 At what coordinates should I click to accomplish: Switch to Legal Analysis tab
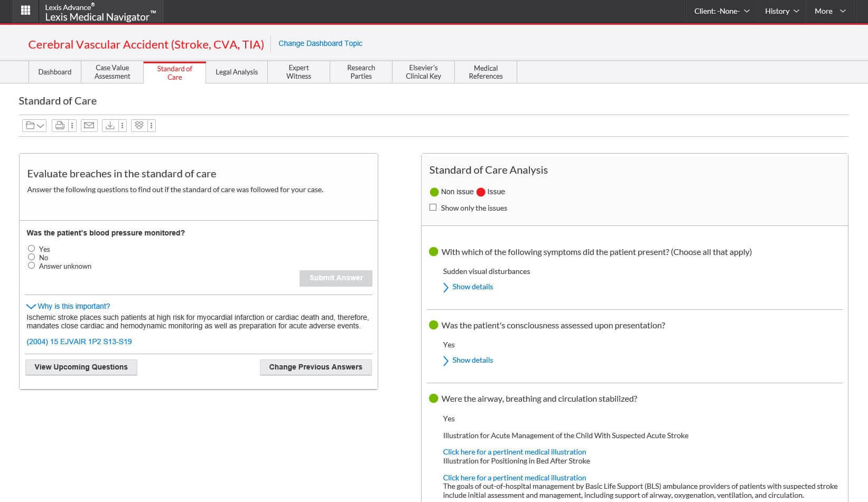pyautogui.click(x=237, y=72)
